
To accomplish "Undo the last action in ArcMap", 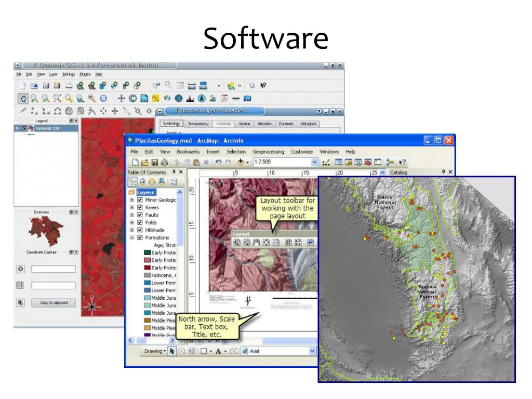I will point(219,163).
